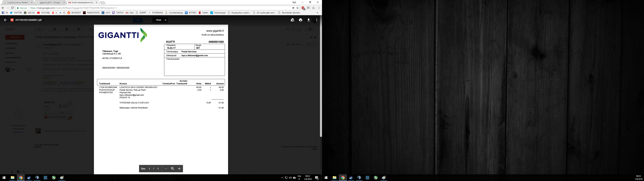Open the FB bookmark
This screenshot has height=181, width=644.
click(x=5, y=13)
